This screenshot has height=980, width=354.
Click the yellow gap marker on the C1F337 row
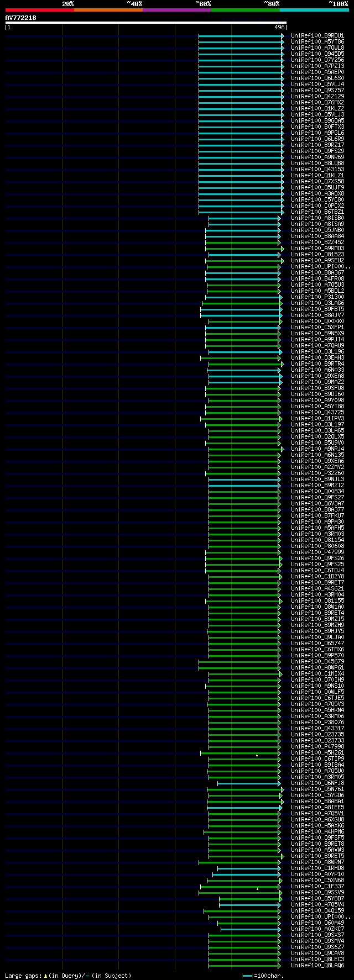[x=257, y=889]
